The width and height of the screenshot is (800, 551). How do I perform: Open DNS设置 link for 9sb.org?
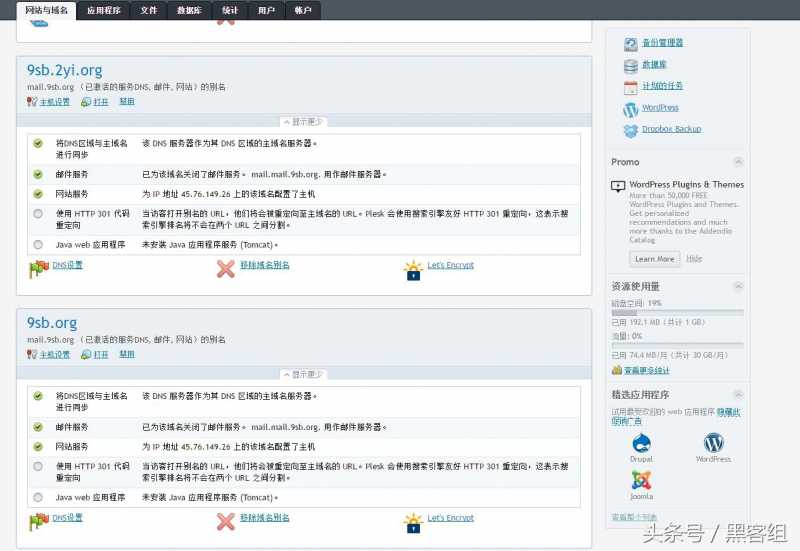click(x=67, y=517)
